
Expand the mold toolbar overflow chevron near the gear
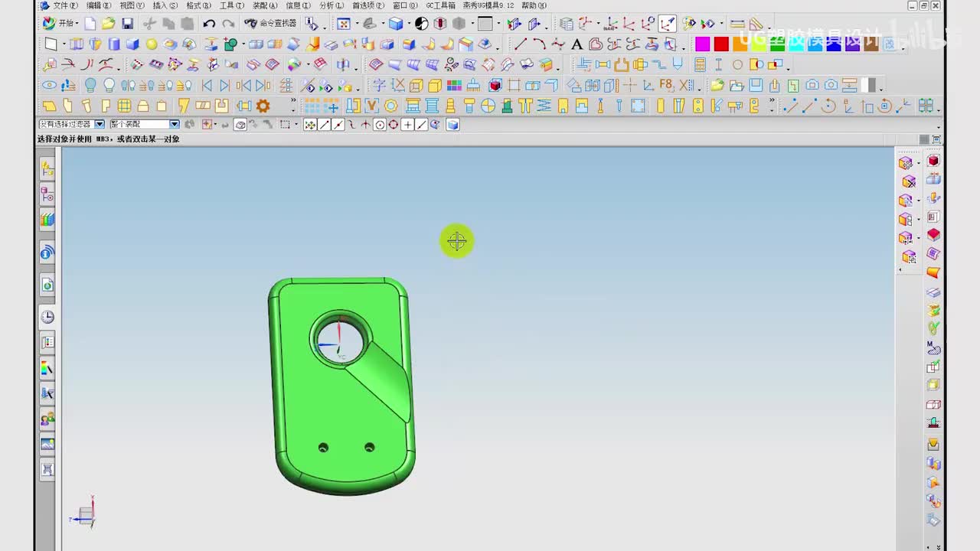pyautogui.click(x=292, y=101)
